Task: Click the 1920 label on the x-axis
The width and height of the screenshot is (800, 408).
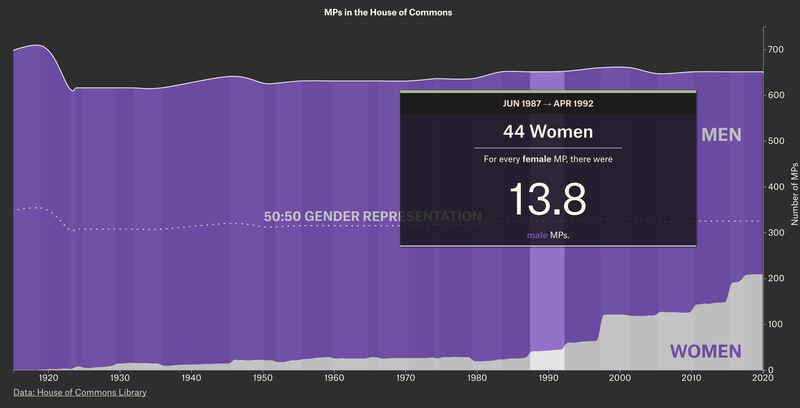Action: pyautogui.click(x=48, y=378)
